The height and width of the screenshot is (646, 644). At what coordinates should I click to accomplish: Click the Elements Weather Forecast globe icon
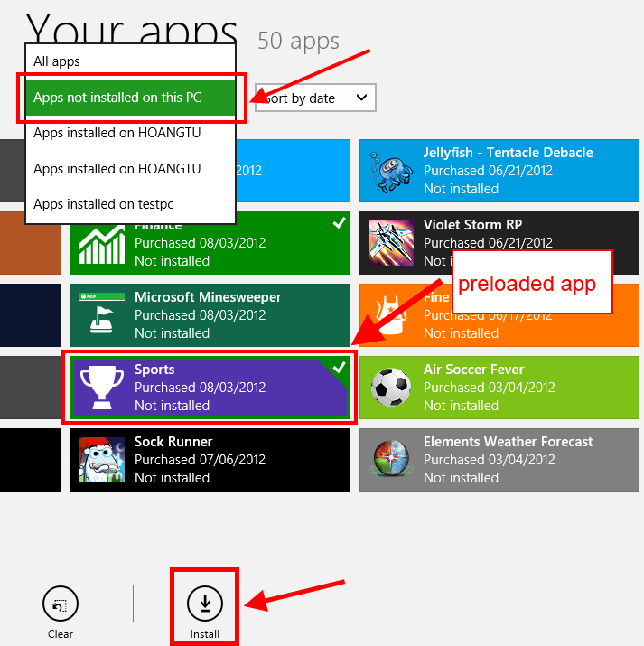click(391, 459)
